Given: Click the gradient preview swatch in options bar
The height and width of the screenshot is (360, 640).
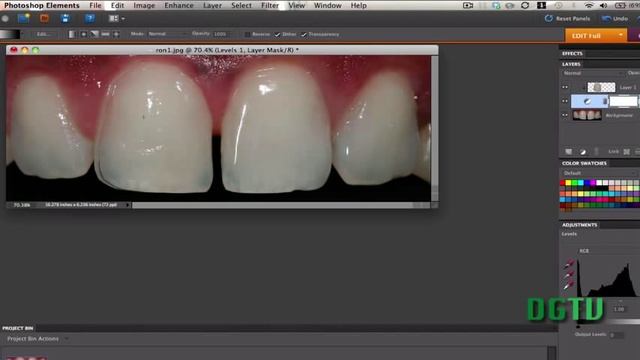Looking at the screenshot, I should (x=9, y=34).
